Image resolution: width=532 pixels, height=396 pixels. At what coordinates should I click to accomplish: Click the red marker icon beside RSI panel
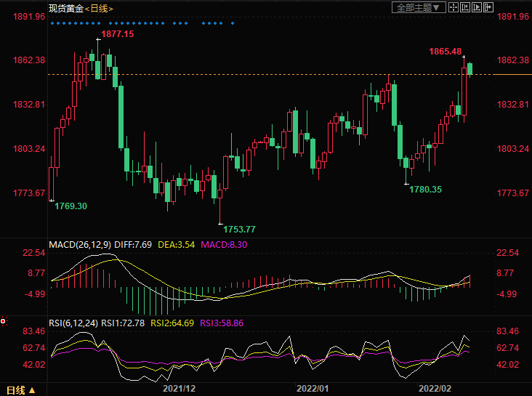4,320
